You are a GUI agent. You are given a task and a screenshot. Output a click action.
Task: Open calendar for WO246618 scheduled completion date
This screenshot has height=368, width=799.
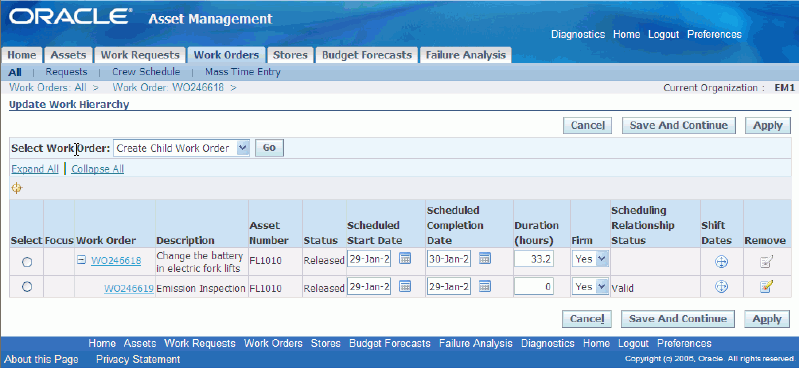pos(485,259)
